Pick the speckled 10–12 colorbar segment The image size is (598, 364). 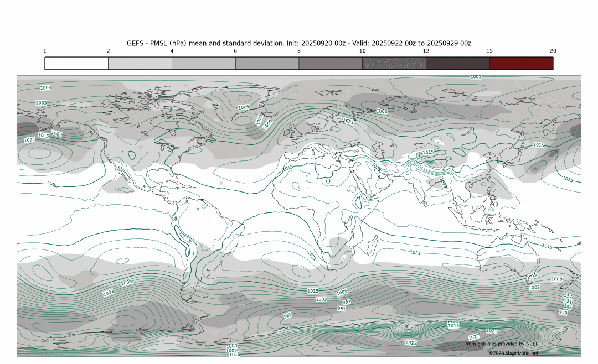coord(394,63)
